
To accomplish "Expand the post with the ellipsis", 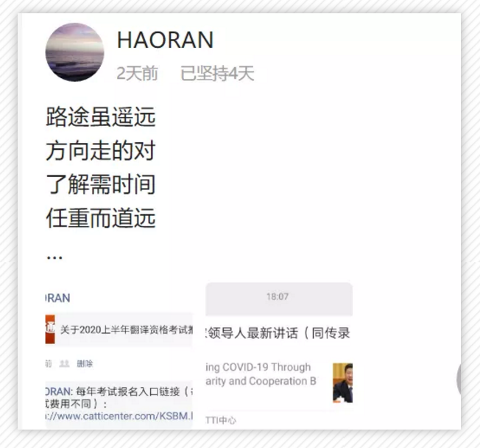I will point(54,256).
